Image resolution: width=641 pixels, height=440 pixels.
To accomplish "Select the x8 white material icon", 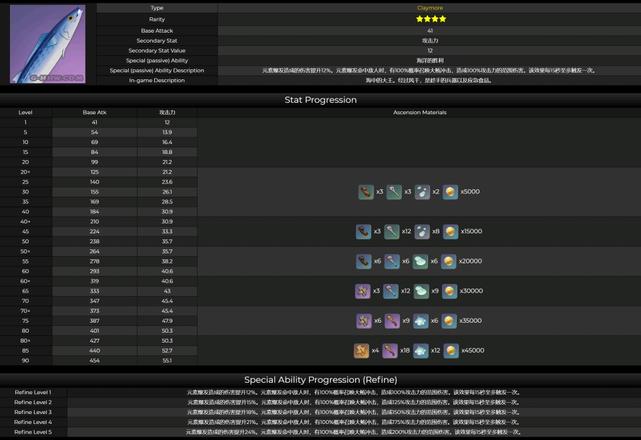I will point(421,231).
